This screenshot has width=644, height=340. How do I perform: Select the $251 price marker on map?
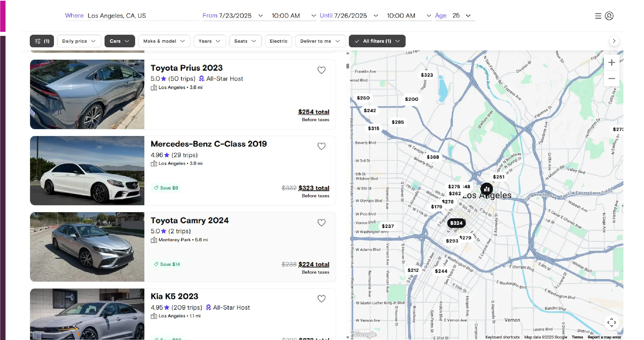(x=499, y=177)
